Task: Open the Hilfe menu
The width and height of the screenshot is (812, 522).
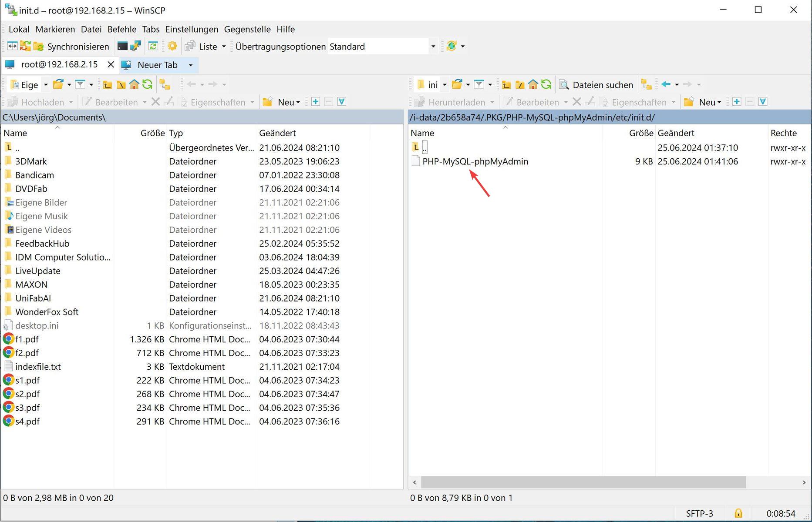Action: [x=286, y=29]
